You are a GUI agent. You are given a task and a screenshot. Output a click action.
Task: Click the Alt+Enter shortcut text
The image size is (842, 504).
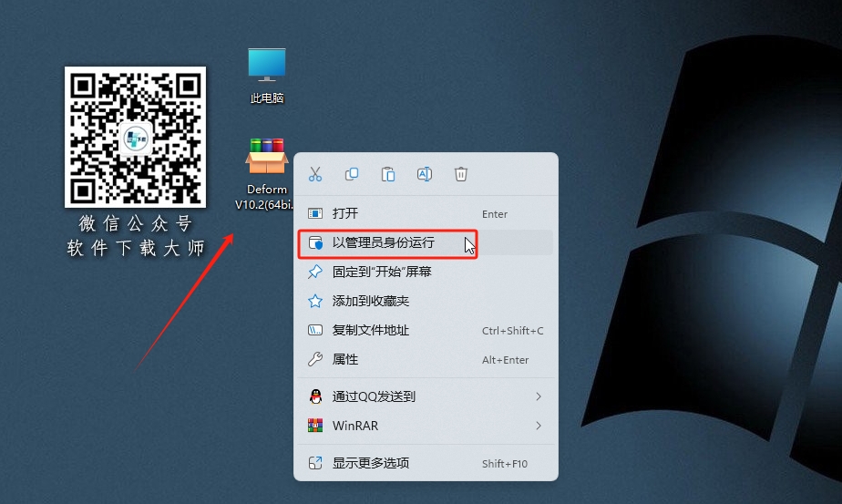point(506,360)
